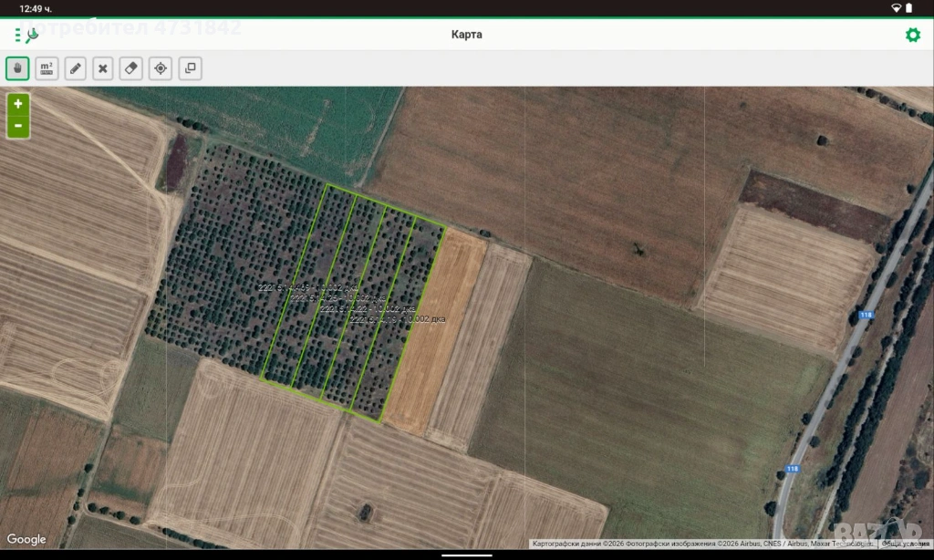Viewport: 934px width, 560px height.
Task: Select the hand pan tool
Action: (x=17, y=68)
